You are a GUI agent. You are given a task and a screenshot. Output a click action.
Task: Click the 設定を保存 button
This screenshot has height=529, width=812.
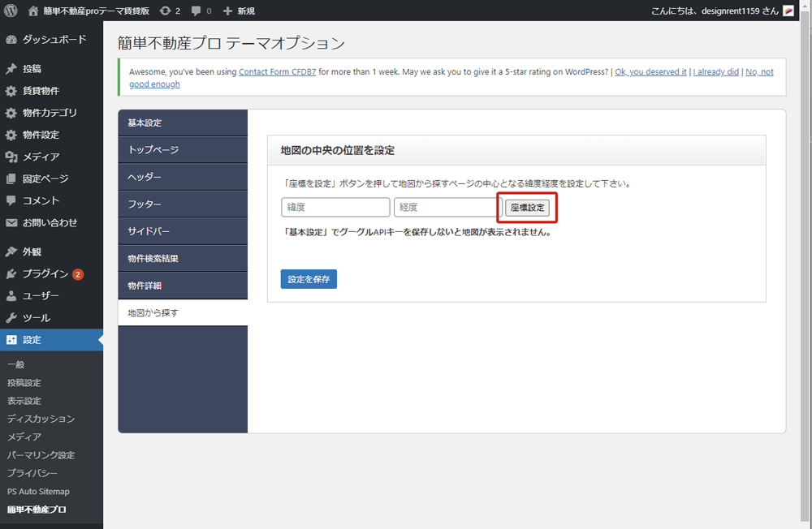[x=309, y=279]
